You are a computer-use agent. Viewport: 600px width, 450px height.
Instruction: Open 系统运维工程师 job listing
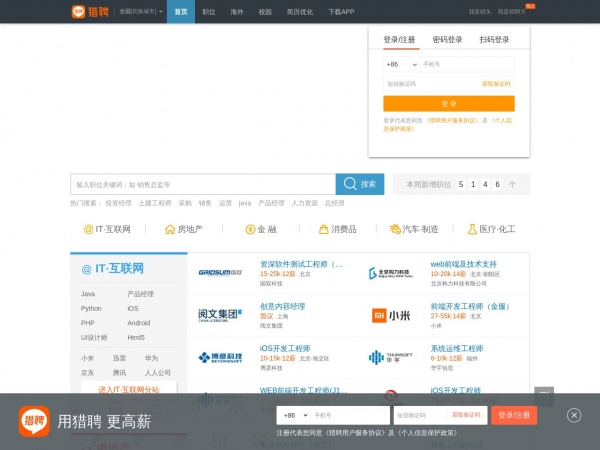457,348
